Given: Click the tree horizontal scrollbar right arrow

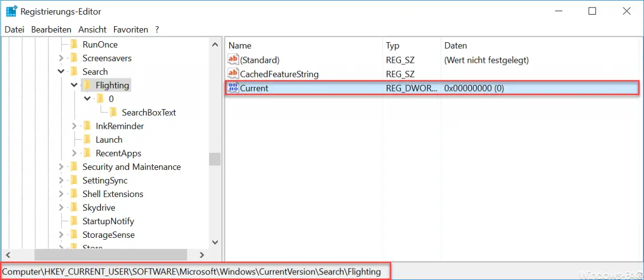Looking at the screenshot, I should tap(202, 255).
